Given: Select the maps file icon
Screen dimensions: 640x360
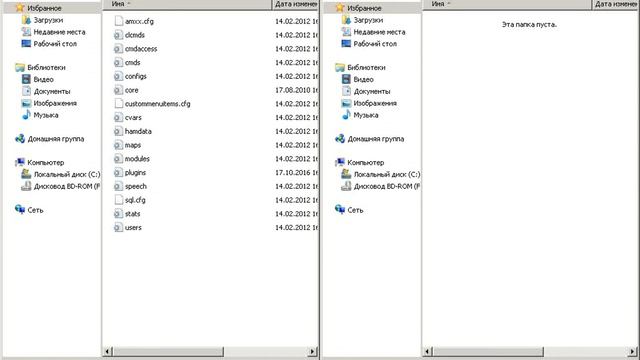Looking at the screenshot, I should (118, 145).
